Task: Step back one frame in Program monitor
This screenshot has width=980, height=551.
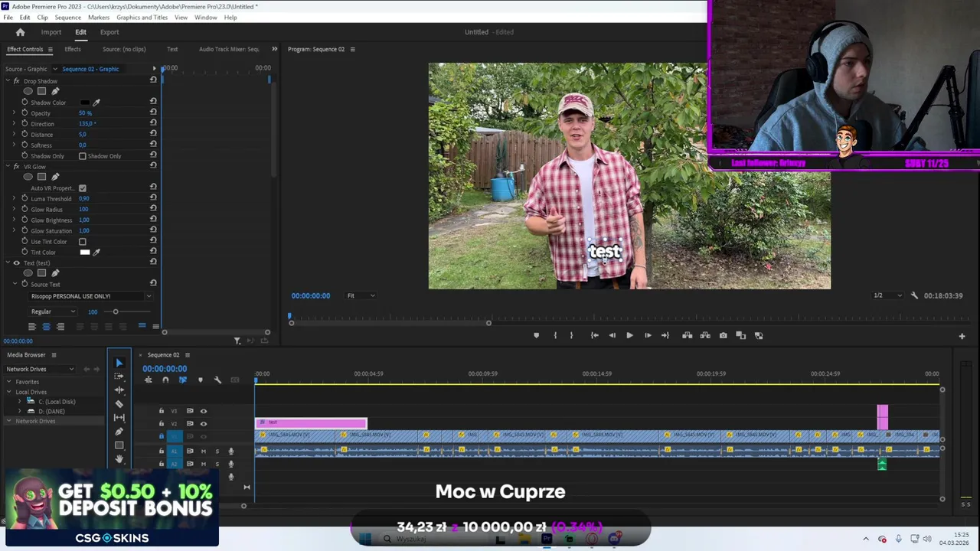Action: (612, 335)
